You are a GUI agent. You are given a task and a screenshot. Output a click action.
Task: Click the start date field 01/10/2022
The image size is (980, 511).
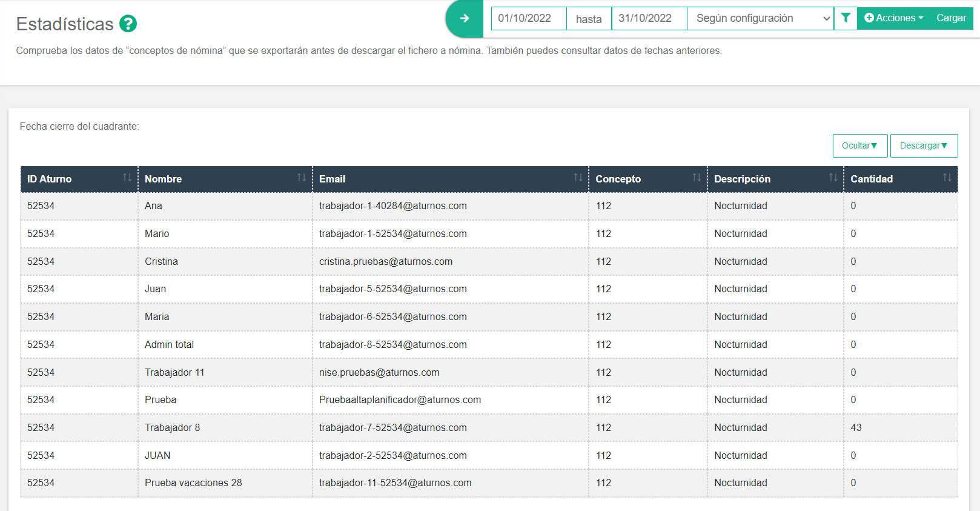(x=528, y=18)
